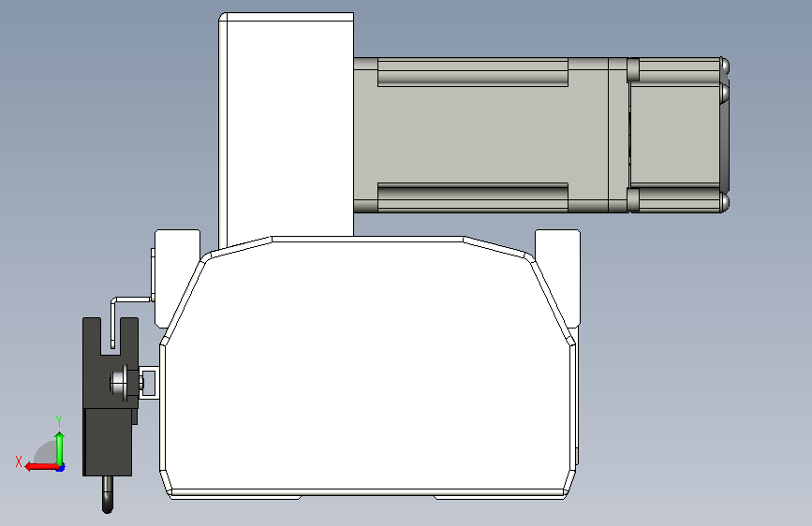Select the motor's rear encoder cover section
Image resolution: width=812 pixels, height=526 pixels.
674,135
